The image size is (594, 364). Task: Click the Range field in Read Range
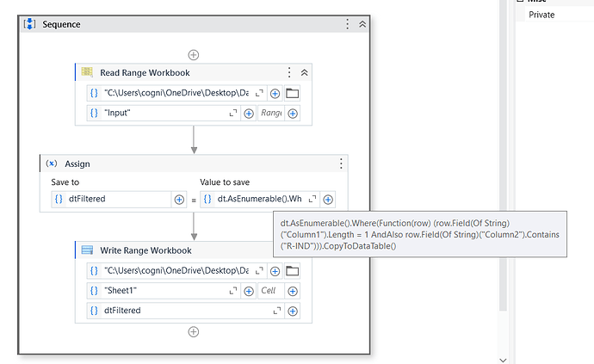click(x=271, y=114)
